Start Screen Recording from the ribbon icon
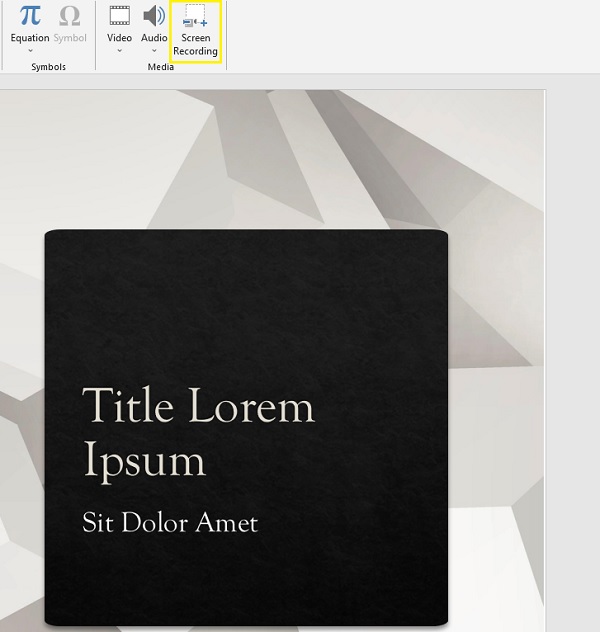 196,16
